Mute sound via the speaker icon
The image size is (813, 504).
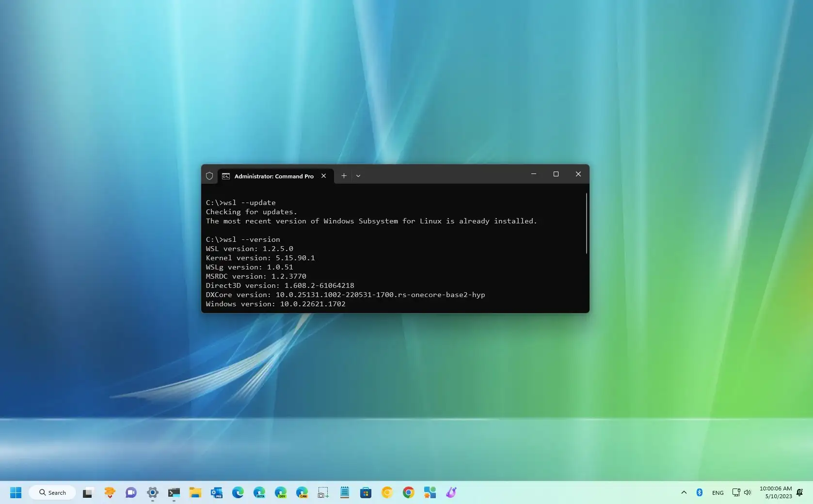pyautogui.click(x=747, y=492)
